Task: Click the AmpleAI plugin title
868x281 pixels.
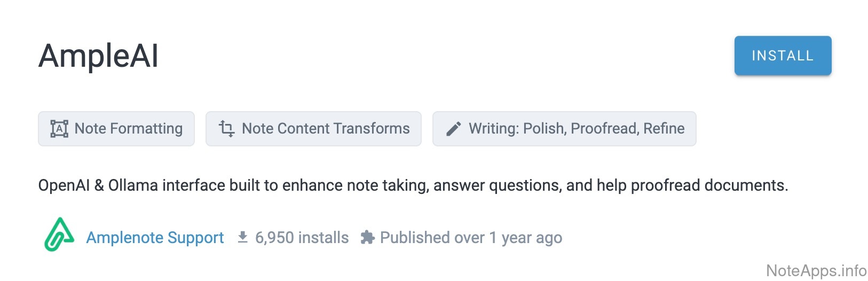Action: click(x=99, y=56)
